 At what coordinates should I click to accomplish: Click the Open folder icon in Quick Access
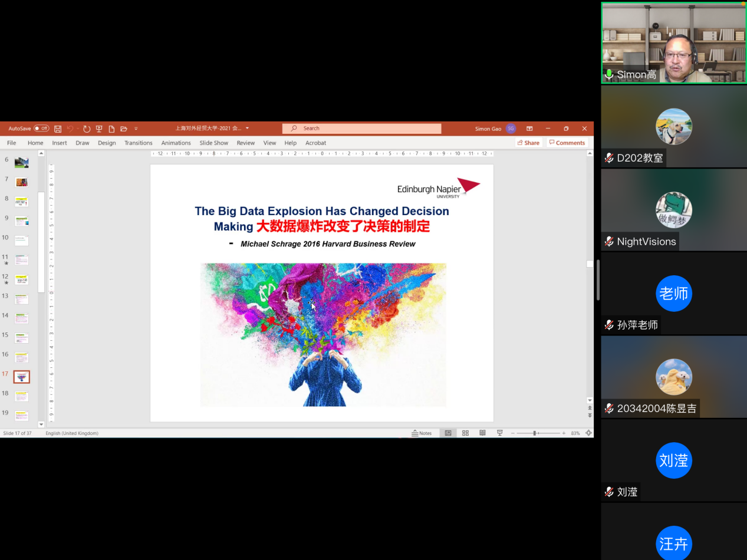[x=124, y=129]
